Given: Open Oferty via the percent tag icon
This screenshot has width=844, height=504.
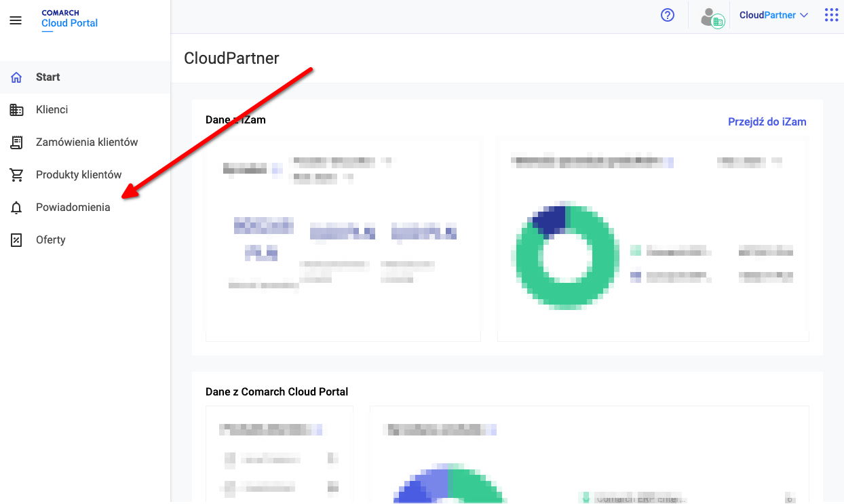Looking at the screenshot, I should coord(17,240).
